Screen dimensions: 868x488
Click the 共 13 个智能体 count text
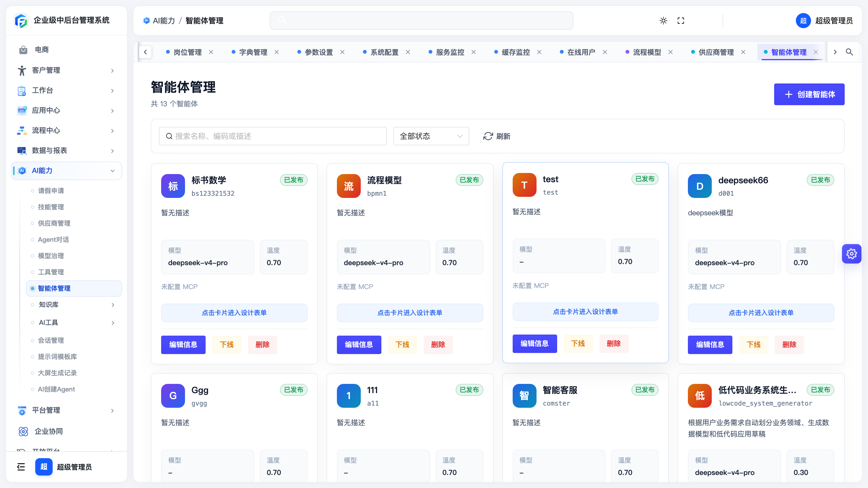tap(174, 104)
